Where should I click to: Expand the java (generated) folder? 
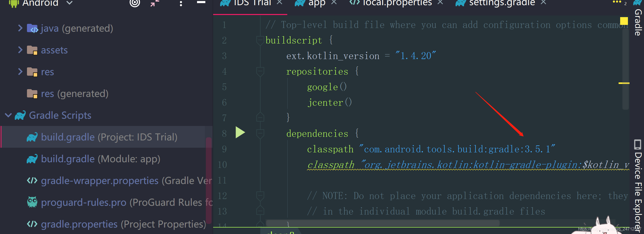(20, 28)
